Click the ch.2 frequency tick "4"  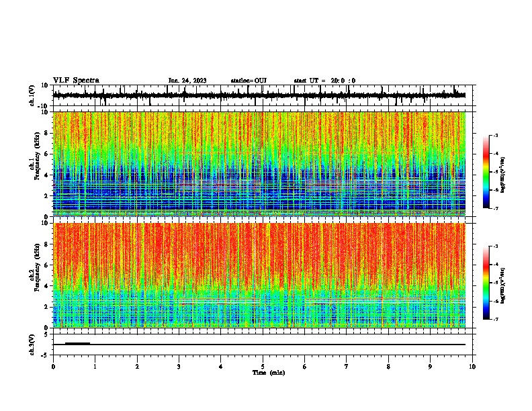pyautogui.click(x=46, y=286)
